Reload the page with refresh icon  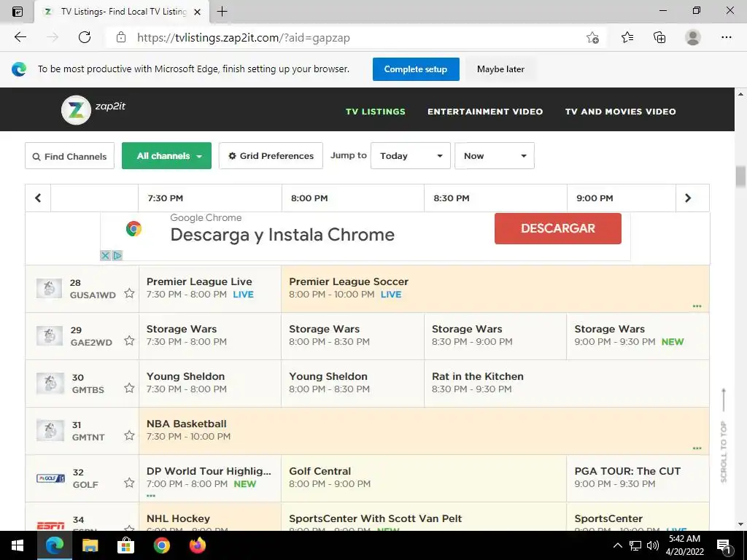tap(85, 37)
